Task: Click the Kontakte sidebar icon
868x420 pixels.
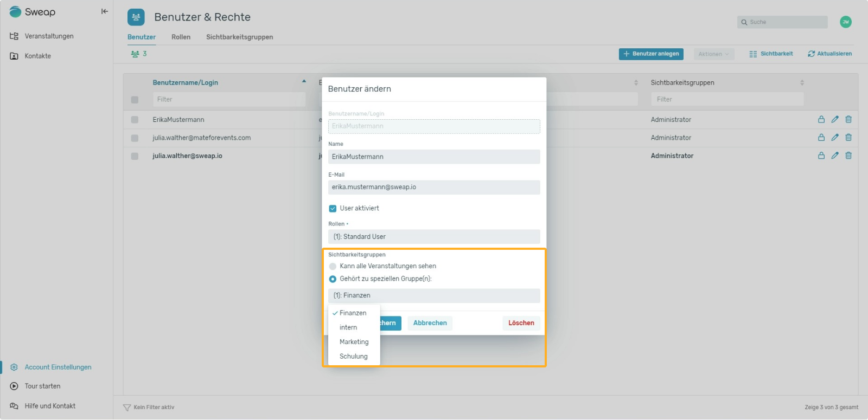Action: coord(14,56)
